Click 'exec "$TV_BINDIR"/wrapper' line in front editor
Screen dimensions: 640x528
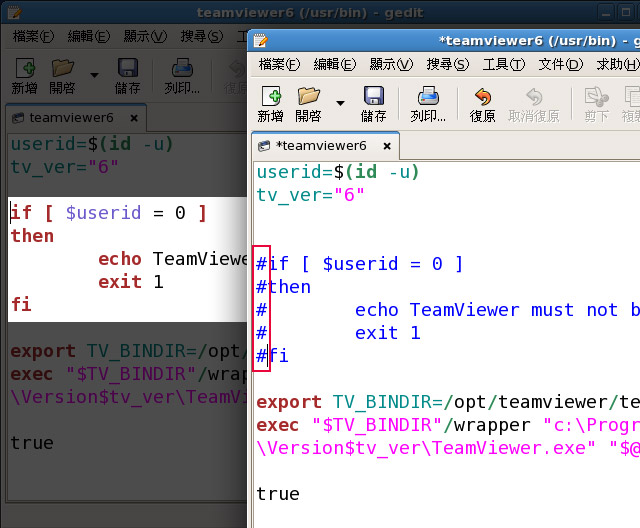point(448,425)
